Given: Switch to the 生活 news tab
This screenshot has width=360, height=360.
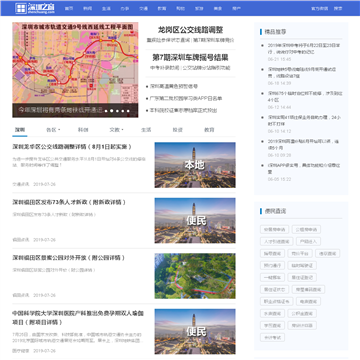Looking at the screenshot, I should click(x=146, y=130).
